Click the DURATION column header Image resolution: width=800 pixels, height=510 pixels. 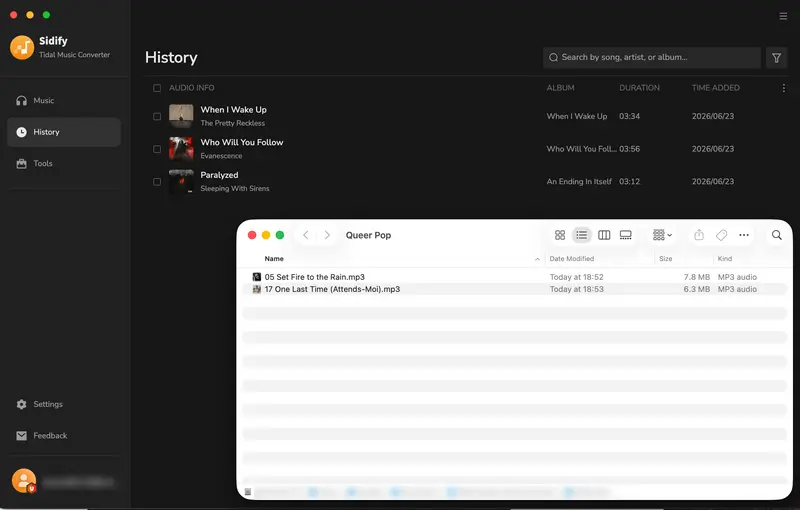click(639, 88)
